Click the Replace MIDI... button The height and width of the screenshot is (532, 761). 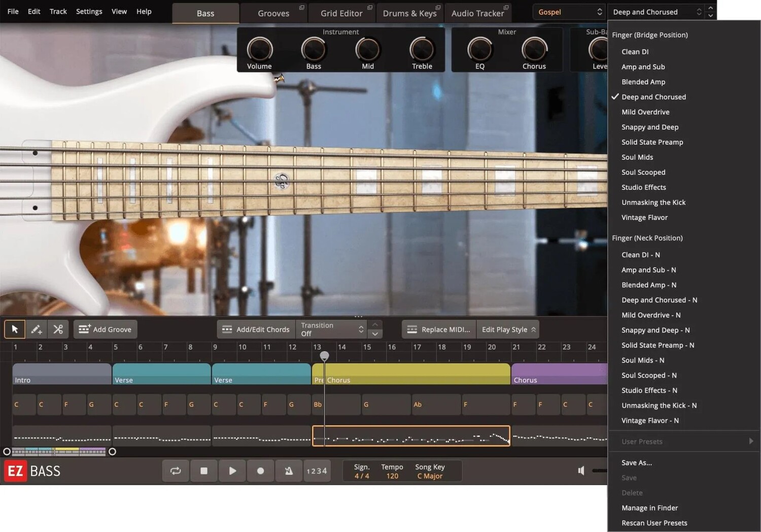point(439,329)
